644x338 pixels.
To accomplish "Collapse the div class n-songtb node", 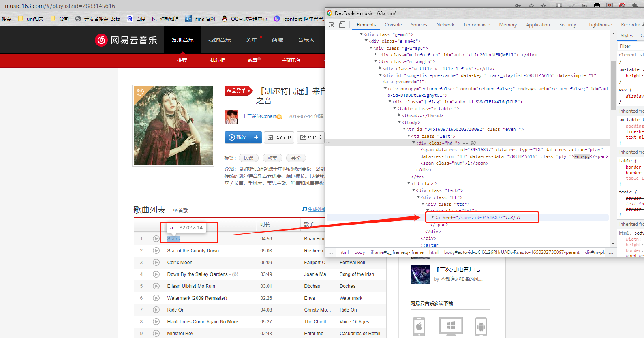I will [376, 62].
